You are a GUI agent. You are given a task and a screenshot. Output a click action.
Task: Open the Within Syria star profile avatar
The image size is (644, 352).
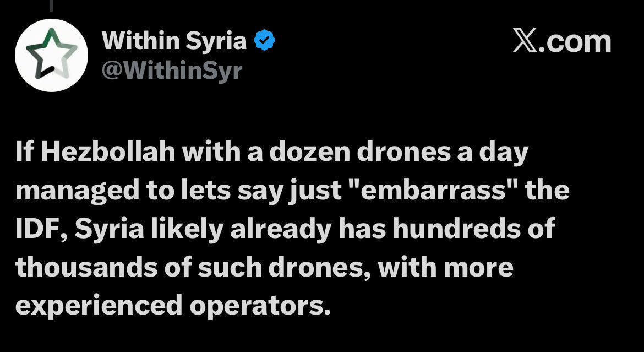[x=51, y=55]
